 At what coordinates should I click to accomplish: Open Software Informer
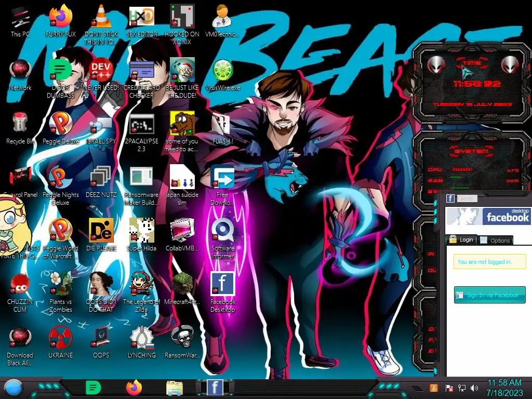222,240
